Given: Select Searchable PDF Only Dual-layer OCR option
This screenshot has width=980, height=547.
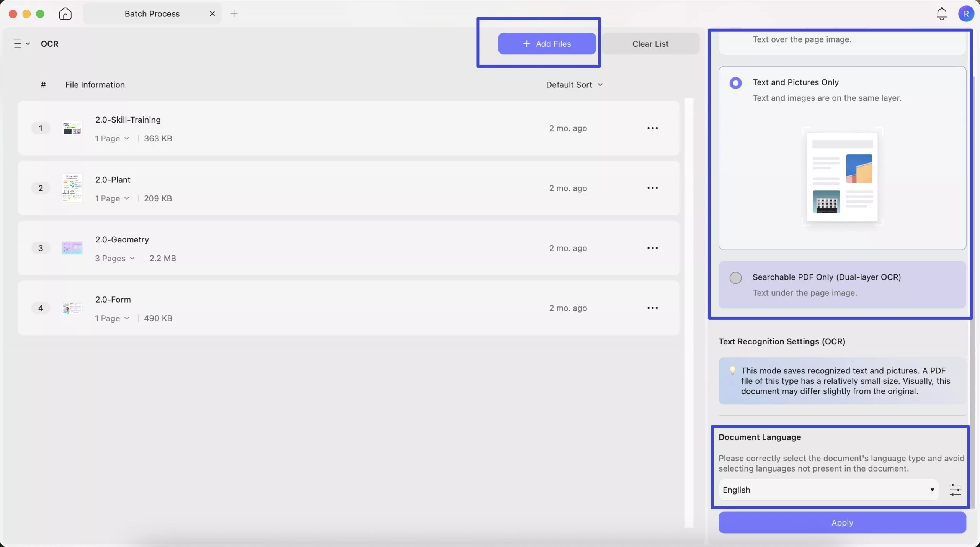Looking at the screenshot, I should click(735, 278).
